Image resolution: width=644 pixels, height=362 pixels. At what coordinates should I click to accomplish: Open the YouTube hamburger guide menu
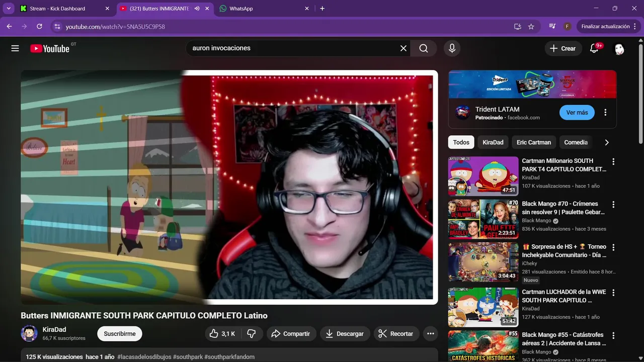coord(15,48)
